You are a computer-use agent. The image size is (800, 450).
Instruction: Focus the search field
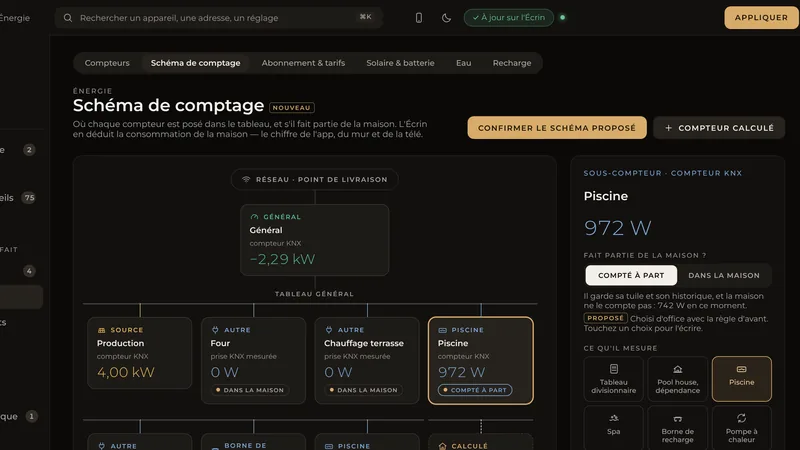[x=219, y=18]
